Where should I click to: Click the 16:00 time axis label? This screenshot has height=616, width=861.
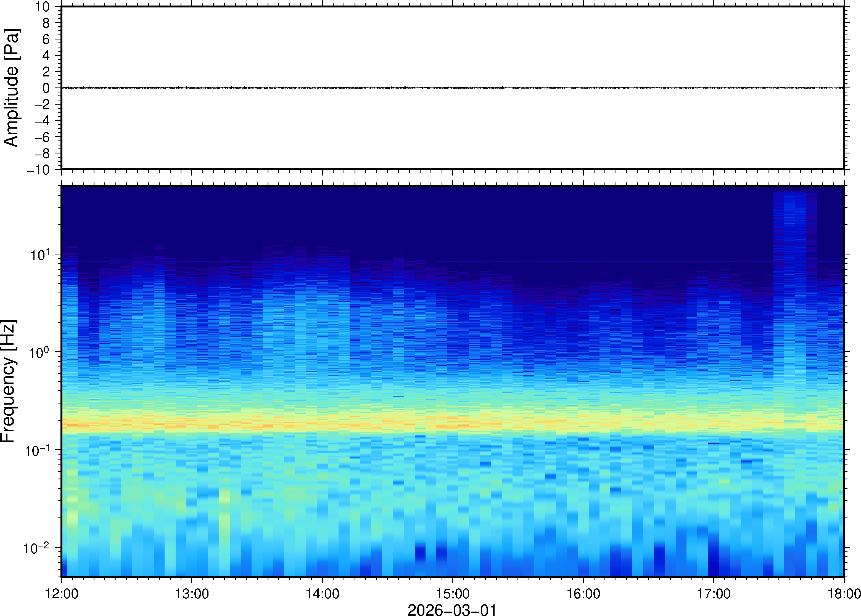click(583, 594)
